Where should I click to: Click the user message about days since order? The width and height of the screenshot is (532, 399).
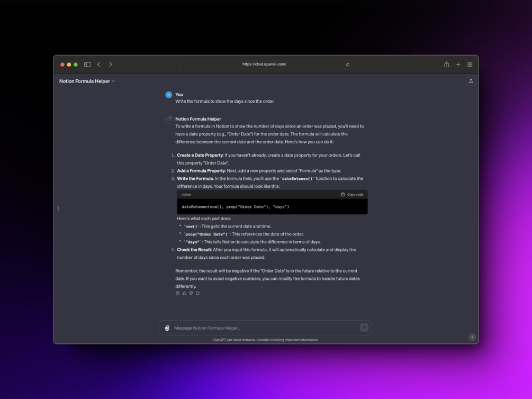coord(225,101)
